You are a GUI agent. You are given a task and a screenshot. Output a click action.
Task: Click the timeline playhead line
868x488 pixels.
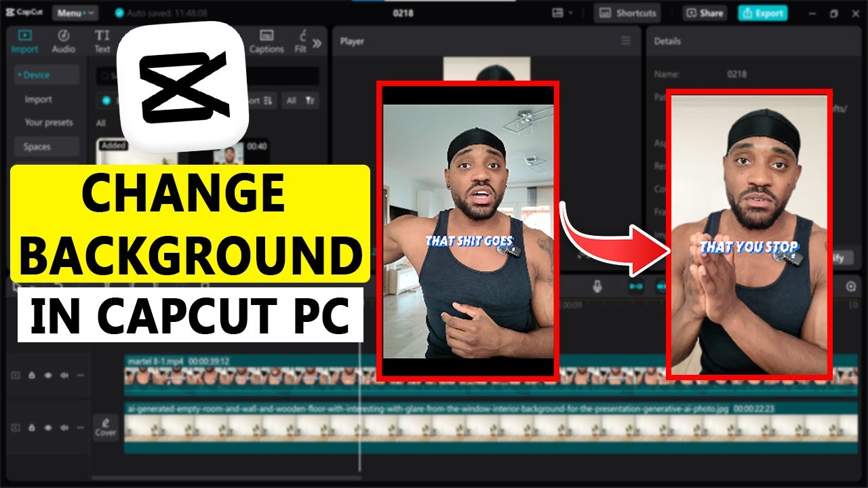(x=360, y=407)
